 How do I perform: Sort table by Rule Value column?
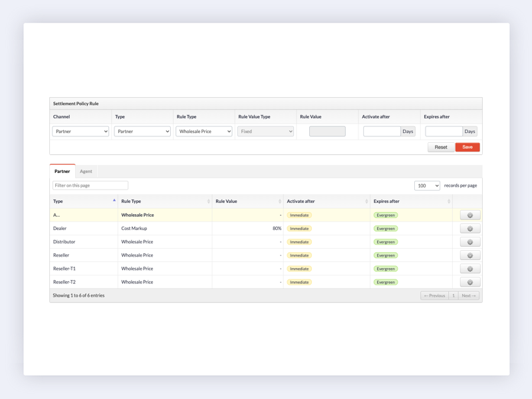click(247, 201)
